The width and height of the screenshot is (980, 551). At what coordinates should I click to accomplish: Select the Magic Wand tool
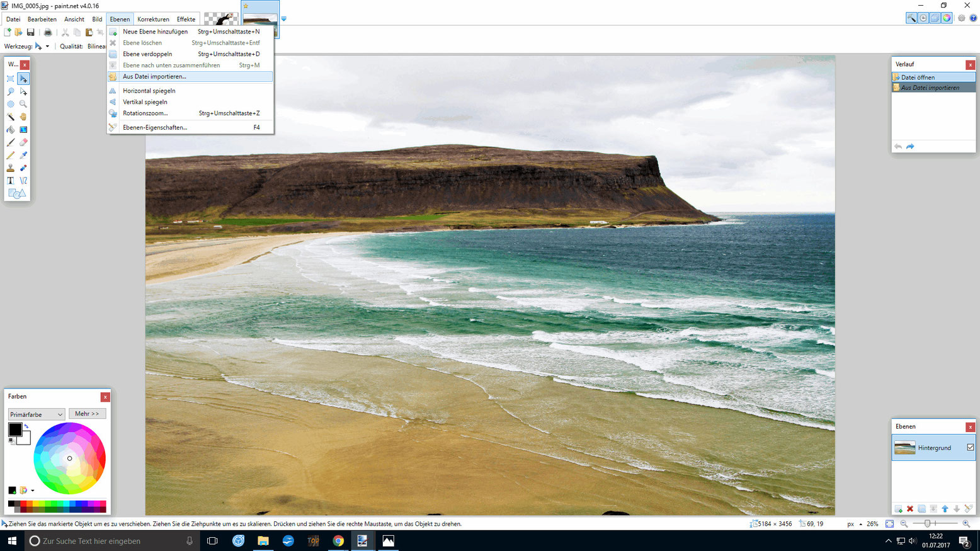pyautogui.click(x=11, y=117)
